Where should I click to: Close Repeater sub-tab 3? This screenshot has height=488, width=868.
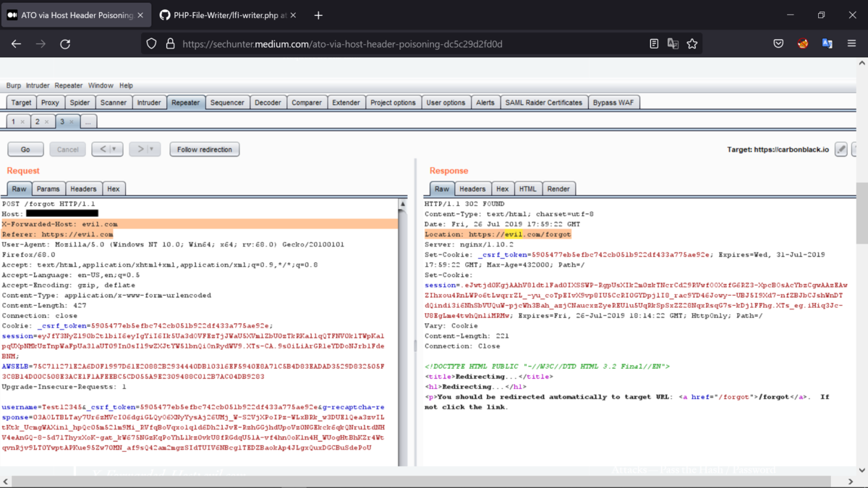point(72,122)
